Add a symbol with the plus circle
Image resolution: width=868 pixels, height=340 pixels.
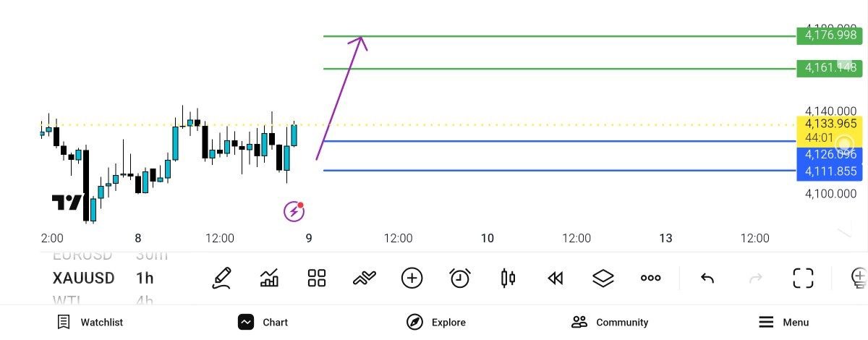pos(412,279)
